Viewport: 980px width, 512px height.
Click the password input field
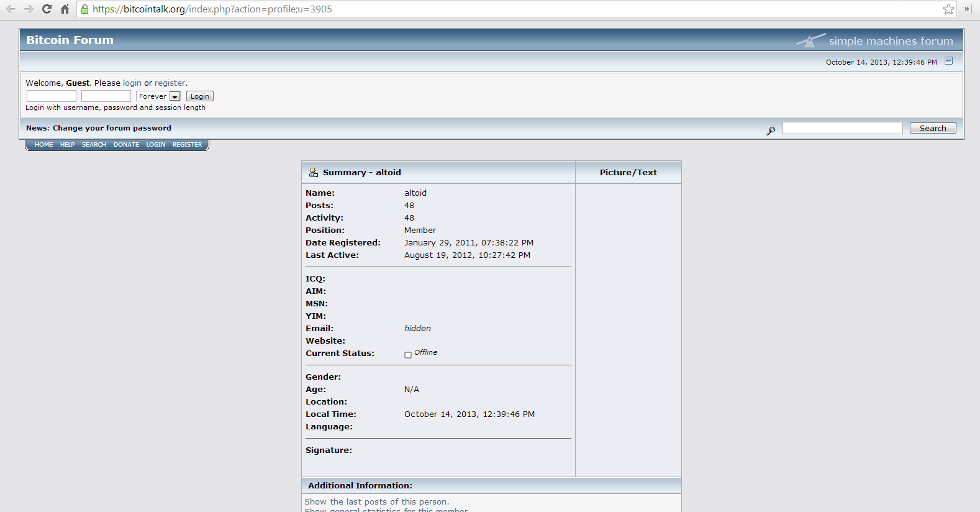(x=106, y=96)
